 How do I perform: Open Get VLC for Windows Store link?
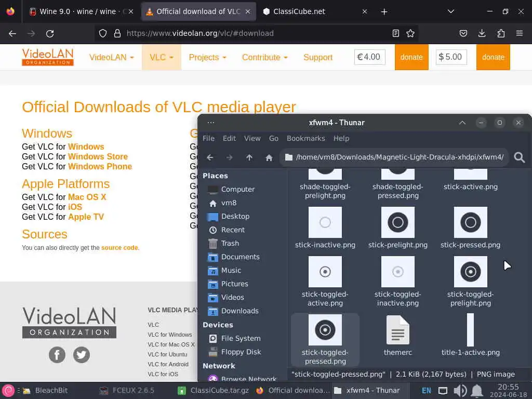click(98, 156)
